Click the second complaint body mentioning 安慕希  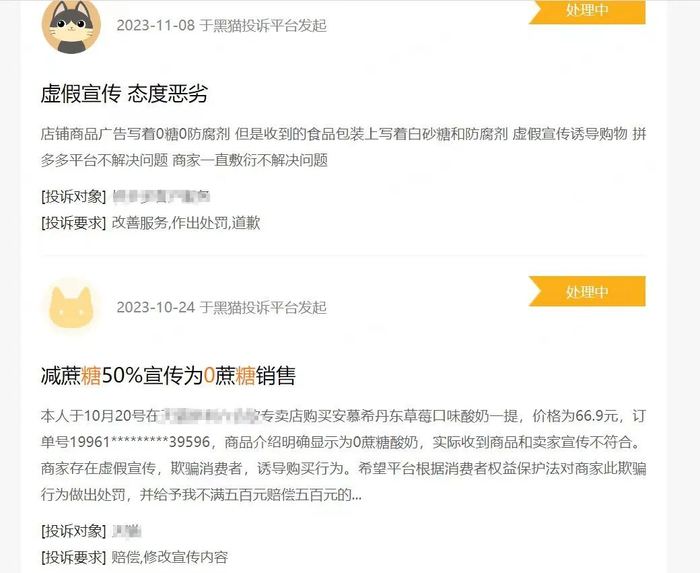[343, 455]
